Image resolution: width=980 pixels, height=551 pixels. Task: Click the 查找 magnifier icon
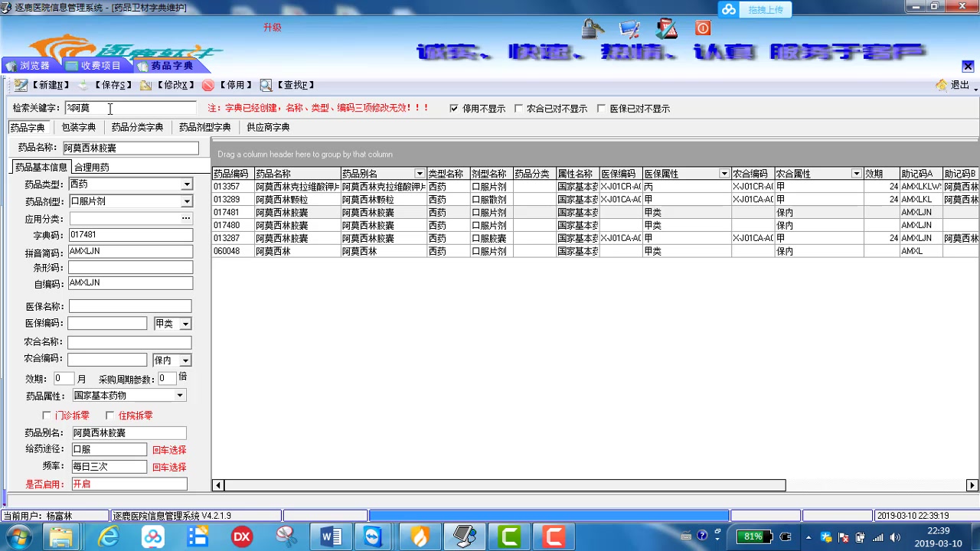coord(266,85)
